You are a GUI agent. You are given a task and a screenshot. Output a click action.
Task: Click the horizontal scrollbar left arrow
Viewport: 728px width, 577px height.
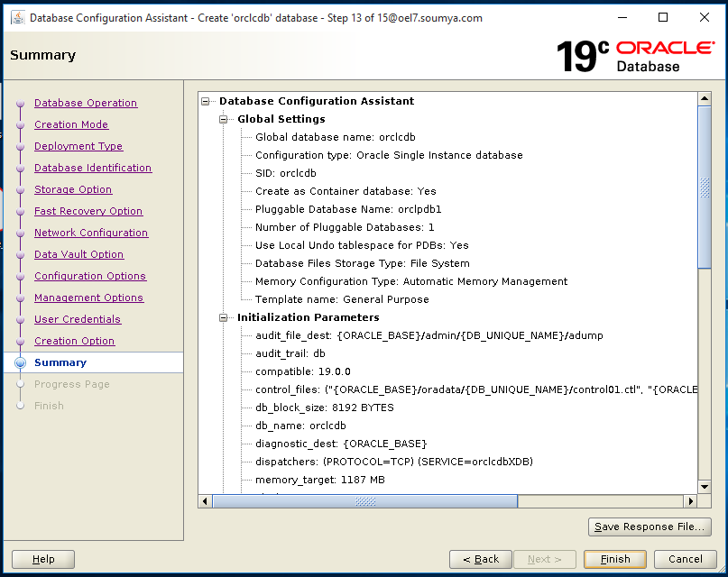(205, 501)
